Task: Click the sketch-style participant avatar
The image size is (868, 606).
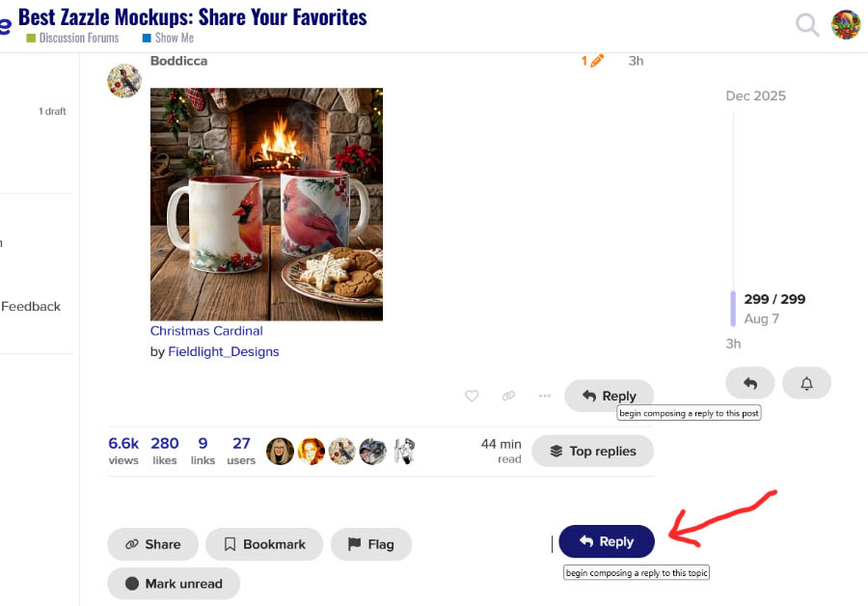Action: 405,451
